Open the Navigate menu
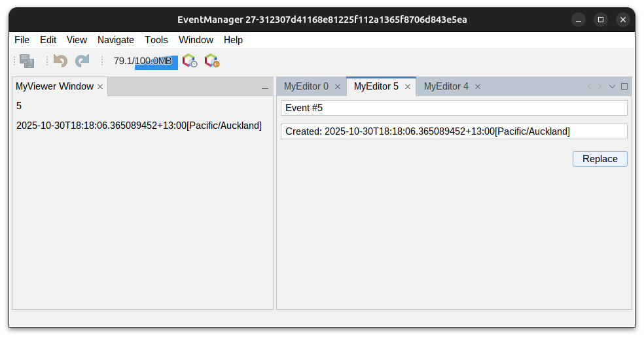Viewport: 644px width, 338px height. 115,40
